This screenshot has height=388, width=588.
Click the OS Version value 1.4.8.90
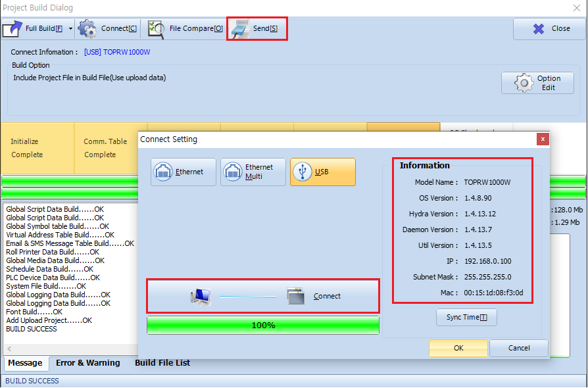pos(478,199)
